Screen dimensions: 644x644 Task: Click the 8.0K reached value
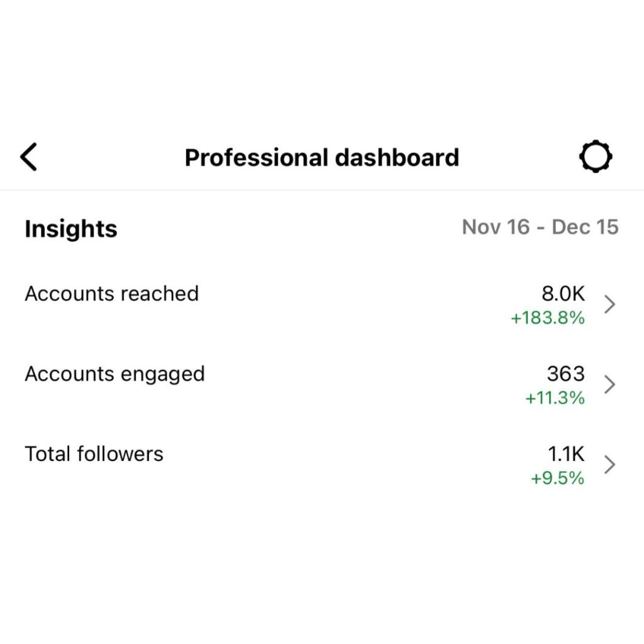tap(563, 294)
